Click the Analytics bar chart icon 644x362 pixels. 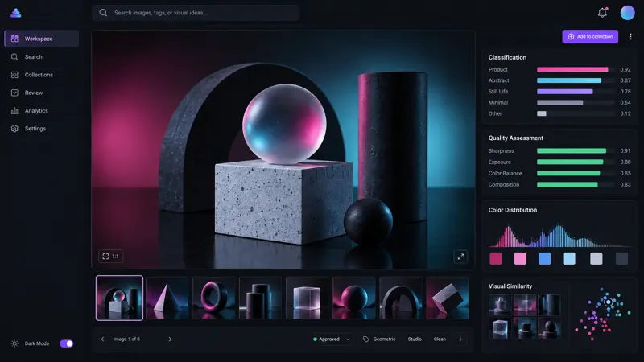[x=14, y=110]
